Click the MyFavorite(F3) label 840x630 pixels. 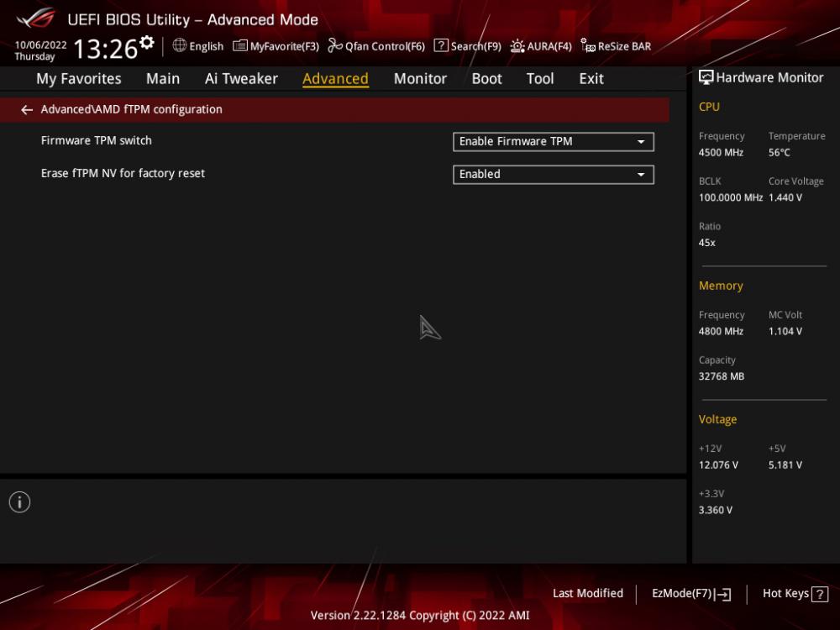pos(285,46)
